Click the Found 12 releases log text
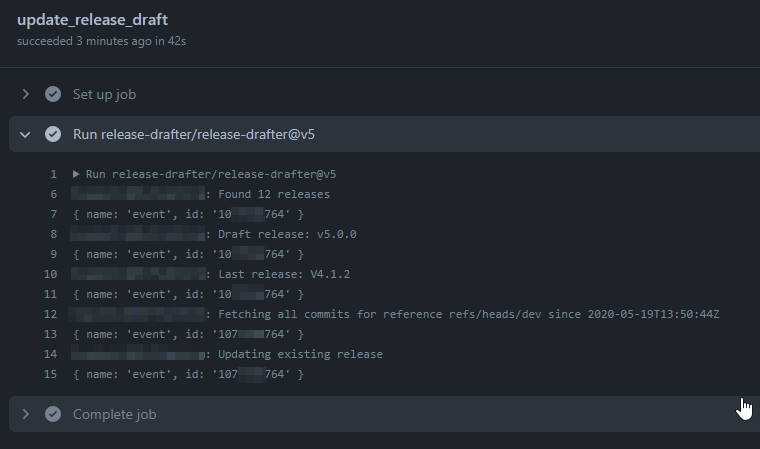Screen dimensions: 760x449 [274, 194]
